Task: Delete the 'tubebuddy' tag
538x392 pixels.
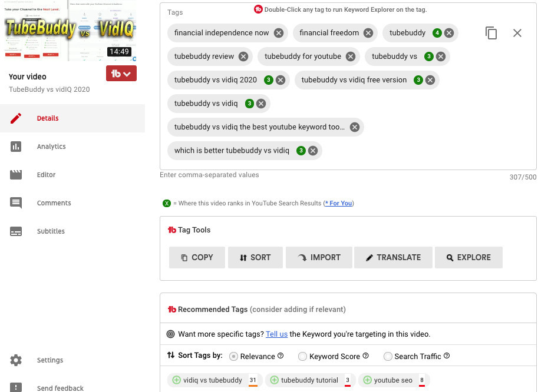Action: [449, 33]
